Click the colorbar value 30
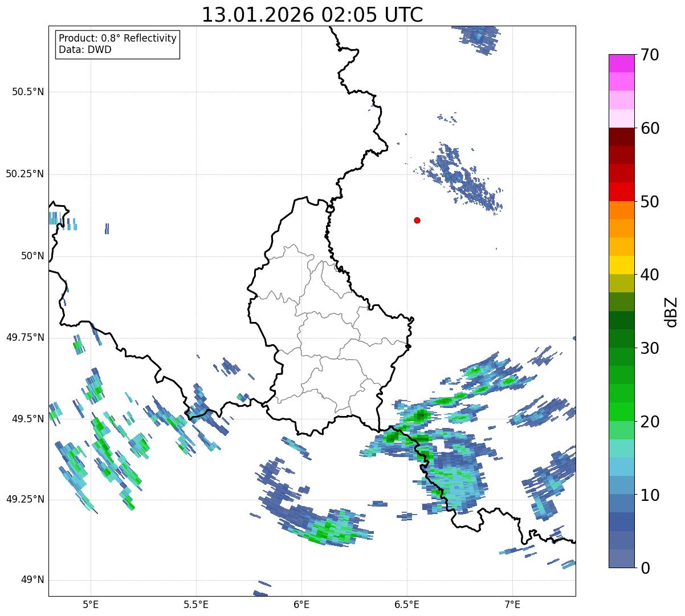The height and width of the screenshot is (616, 685). 650,348
